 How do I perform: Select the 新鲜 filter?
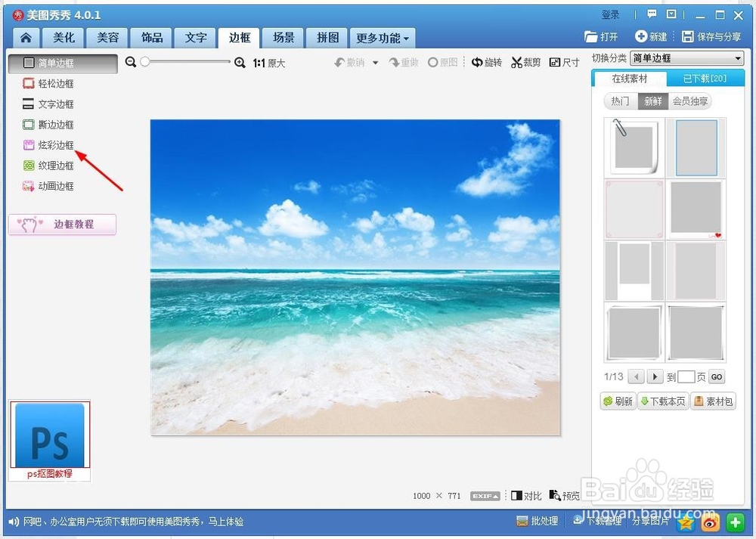[653, 101]
